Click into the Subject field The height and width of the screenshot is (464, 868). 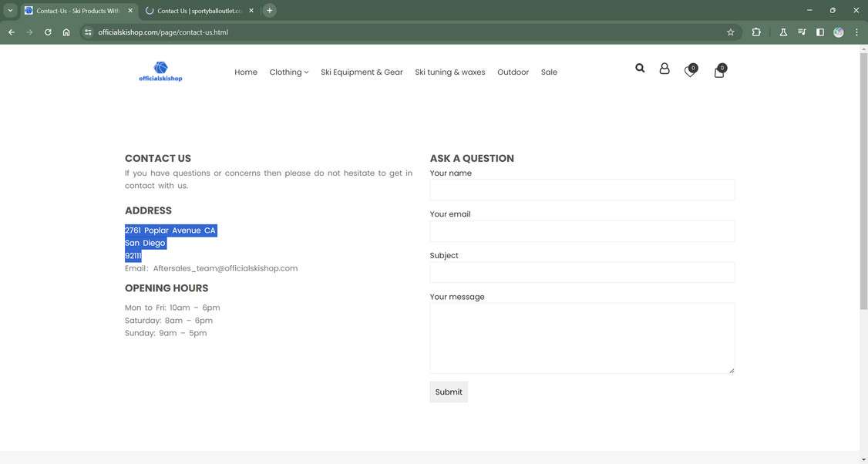[582, 272]
